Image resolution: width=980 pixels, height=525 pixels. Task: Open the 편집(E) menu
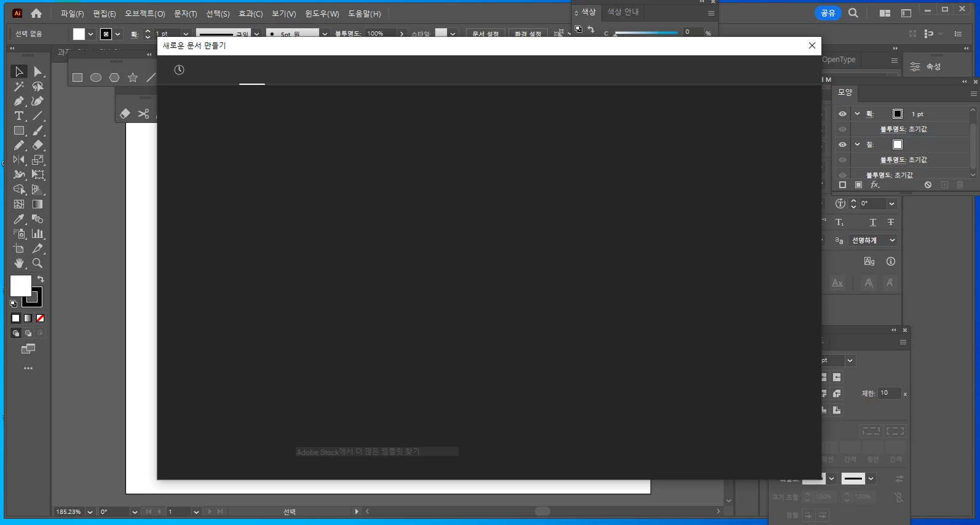point(104,14)
